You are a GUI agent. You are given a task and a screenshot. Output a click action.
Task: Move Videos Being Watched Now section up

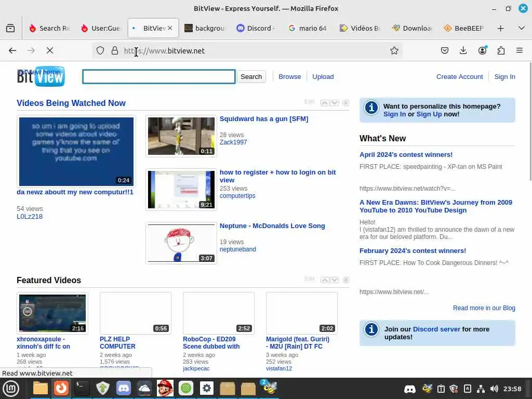point(325,103)
